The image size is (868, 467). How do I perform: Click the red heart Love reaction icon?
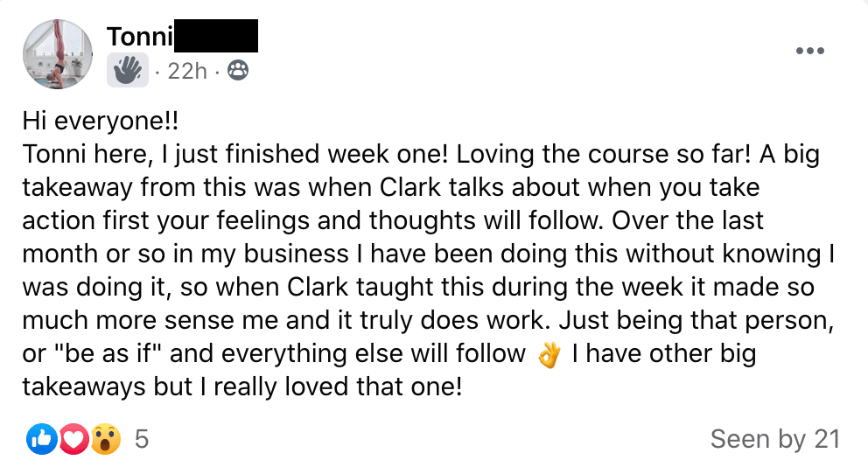click(73, 439)
